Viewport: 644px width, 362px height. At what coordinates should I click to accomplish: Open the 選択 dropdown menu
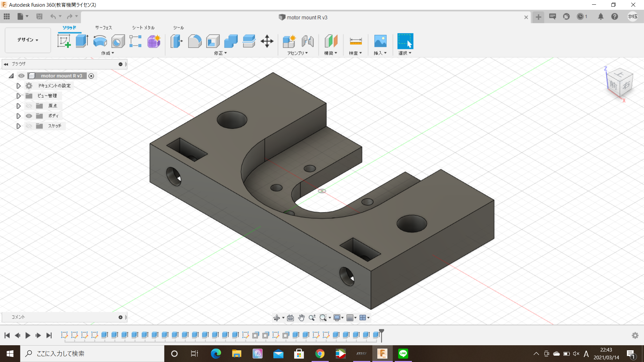pos(405,53)
